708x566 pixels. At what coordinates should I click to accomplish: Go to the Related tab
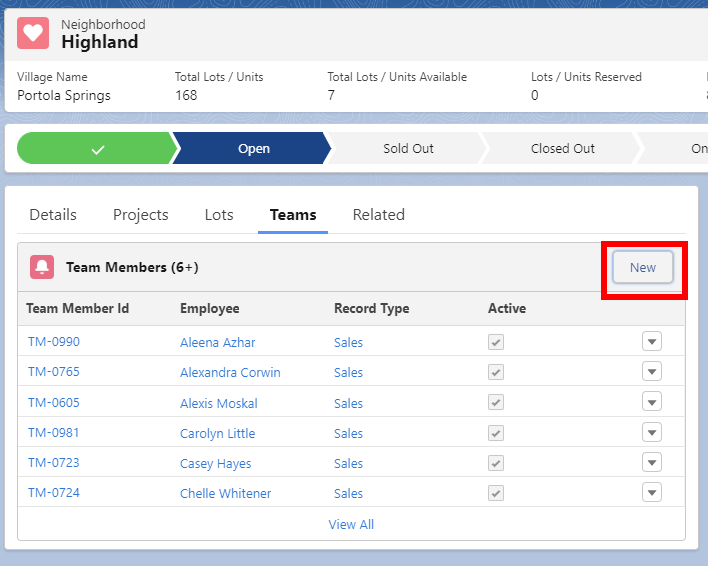(378, 215)
